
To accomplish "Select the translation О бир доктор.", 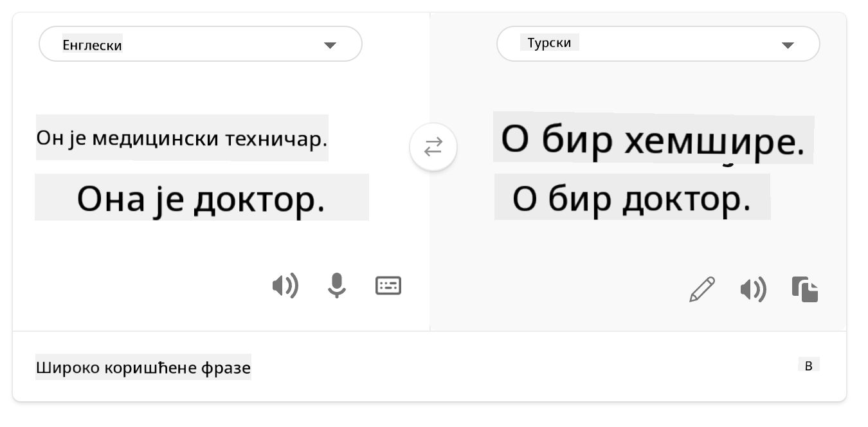I will click(x=631, y=199).
